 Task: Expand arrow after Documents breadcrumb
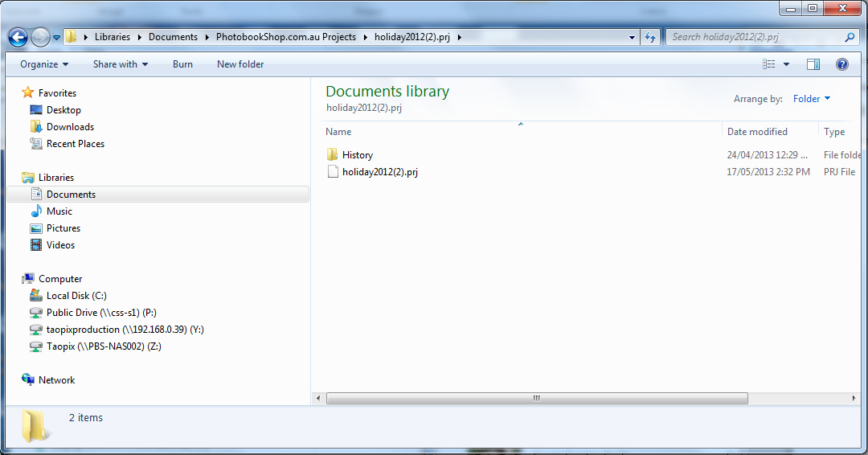[207, 37]
